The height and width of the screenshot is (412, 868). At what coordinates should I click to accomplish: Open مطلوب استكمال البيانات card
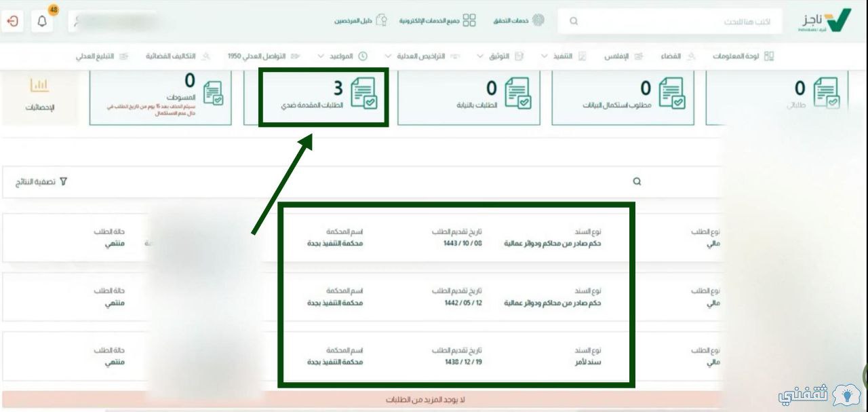pos(623,96)
